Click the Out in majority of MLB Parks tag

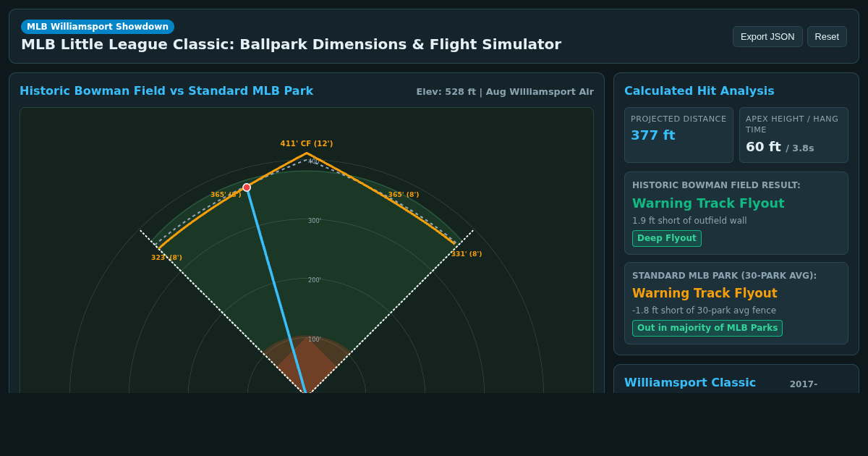[x=707, y=328]
